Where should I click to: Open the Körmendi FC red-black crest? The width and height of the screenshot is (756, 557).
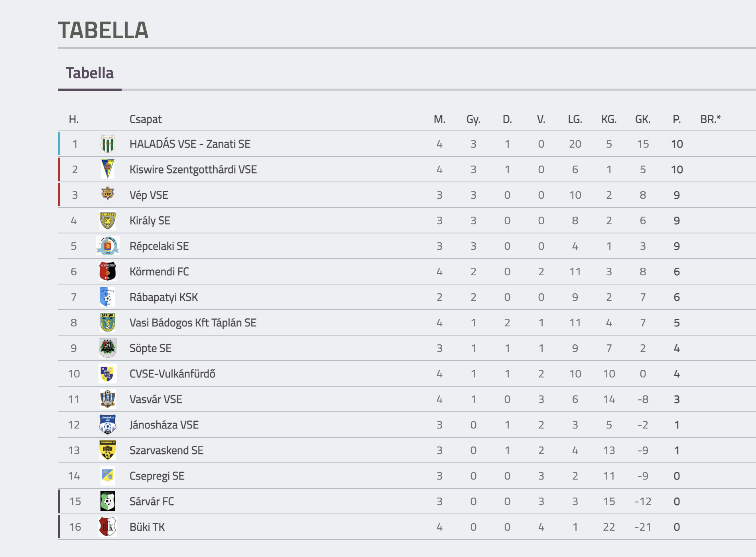pos(108,272)
